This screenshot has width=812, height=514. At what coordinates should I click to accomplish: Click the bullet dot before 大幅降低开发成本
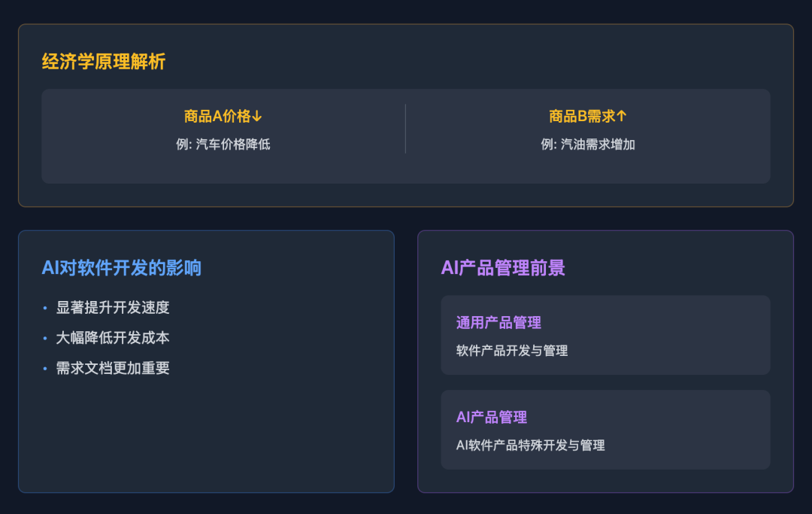[x=45, y=339]
